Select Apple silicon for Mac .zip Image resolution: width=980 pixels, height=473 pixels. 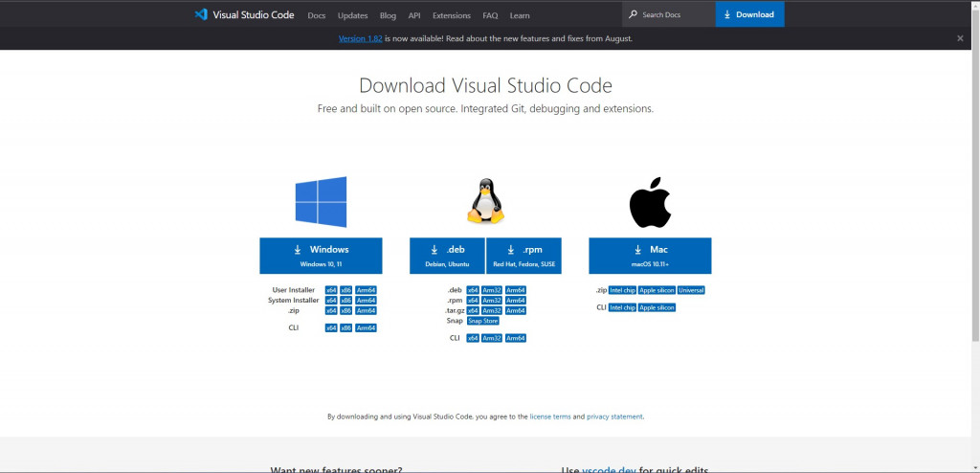[x=657, y=290]
